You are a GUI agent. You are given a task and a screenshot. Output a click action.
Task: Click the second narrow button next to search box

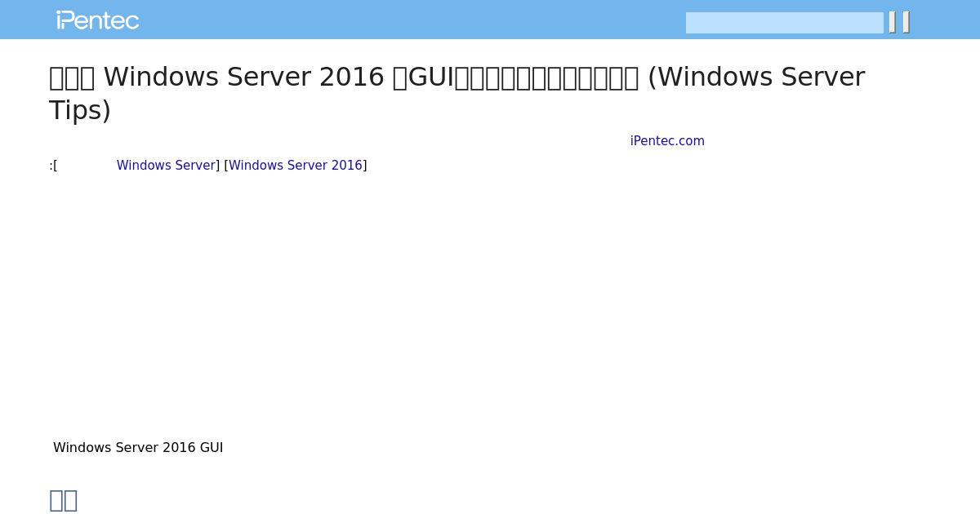(906, 23)
